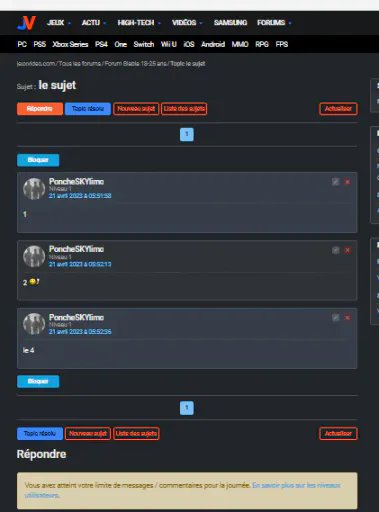
Task: Click the top Bloquer button
Action: click(x=38, y=160)
